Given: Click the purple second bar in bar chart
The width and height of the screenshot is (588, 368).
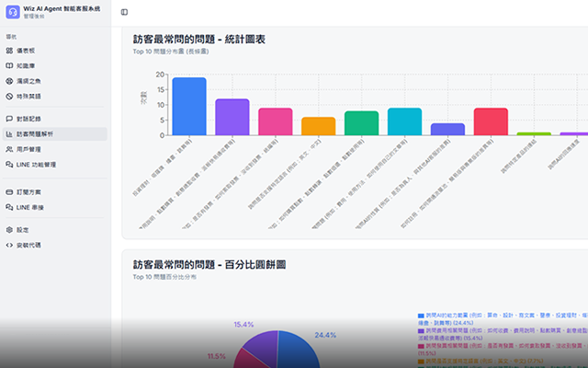Looking at the screenshot, I should 232,117.
